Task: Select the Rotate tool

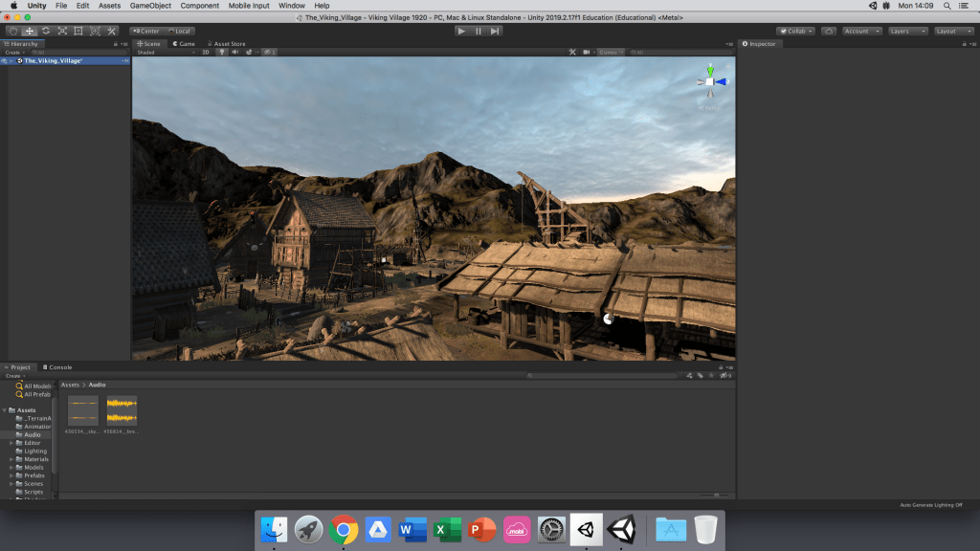Action: [x=46, y=31]
